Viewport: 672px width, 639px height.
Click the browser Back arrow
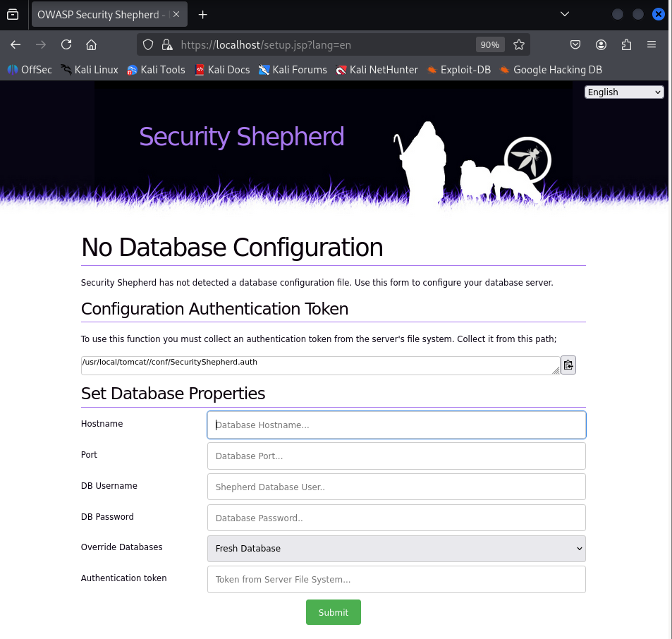[x=16, y=44]
